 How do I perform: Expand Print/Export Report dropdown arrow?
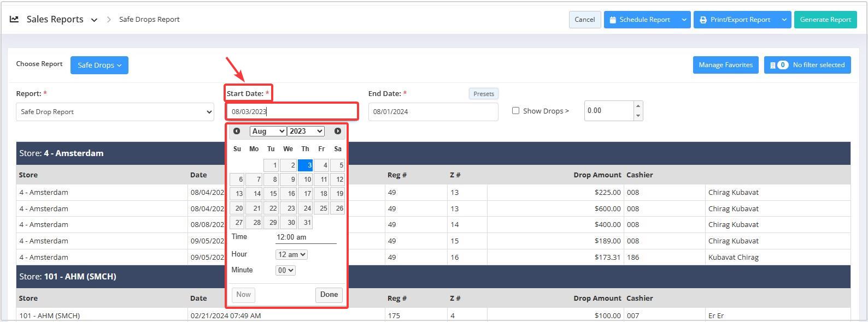tap(784, 20)
